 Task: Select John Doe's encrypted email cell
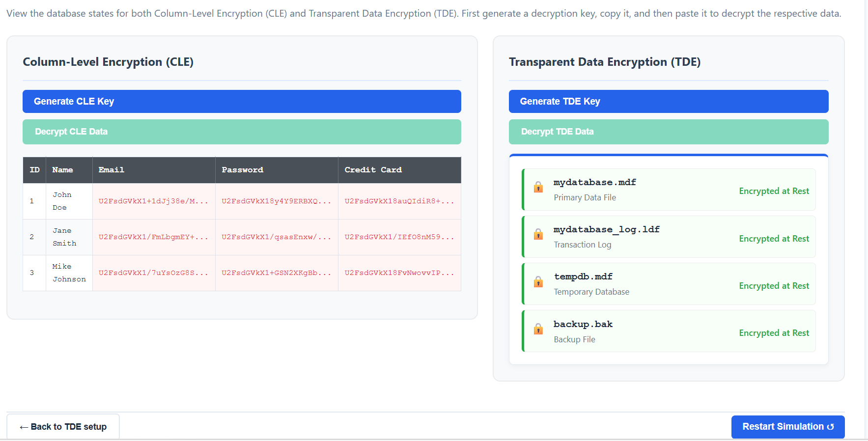(153, 201)
